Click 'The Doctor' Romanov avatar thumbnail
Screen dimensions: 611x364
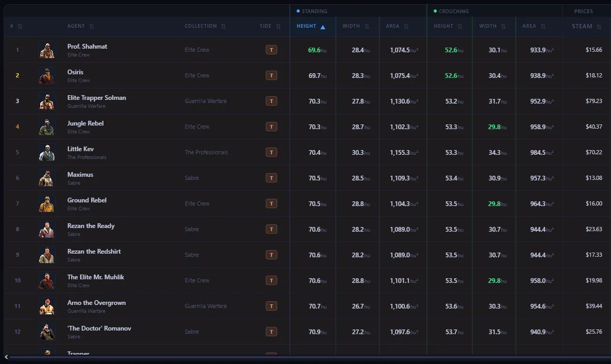tap(47, 332)
